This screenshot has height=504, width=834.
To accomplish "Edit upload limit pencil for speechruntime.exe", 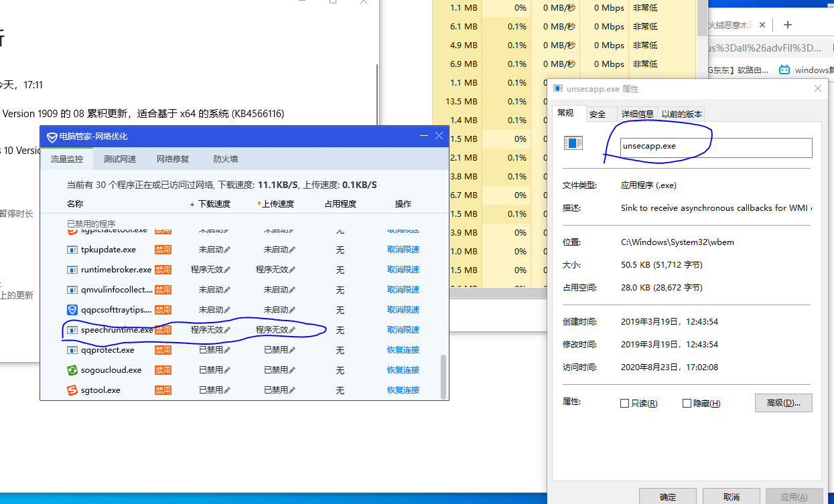I will (292, 330).
